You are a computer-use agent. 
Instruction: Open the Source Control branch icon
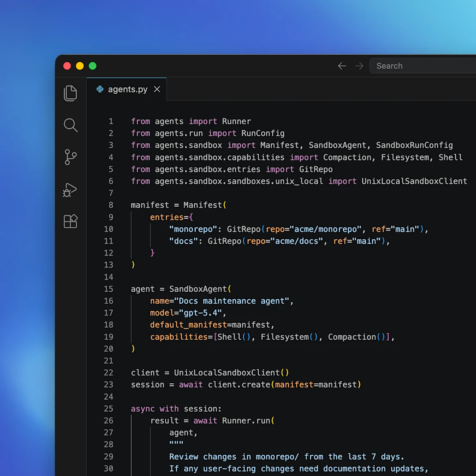click(x=71, y=157)
